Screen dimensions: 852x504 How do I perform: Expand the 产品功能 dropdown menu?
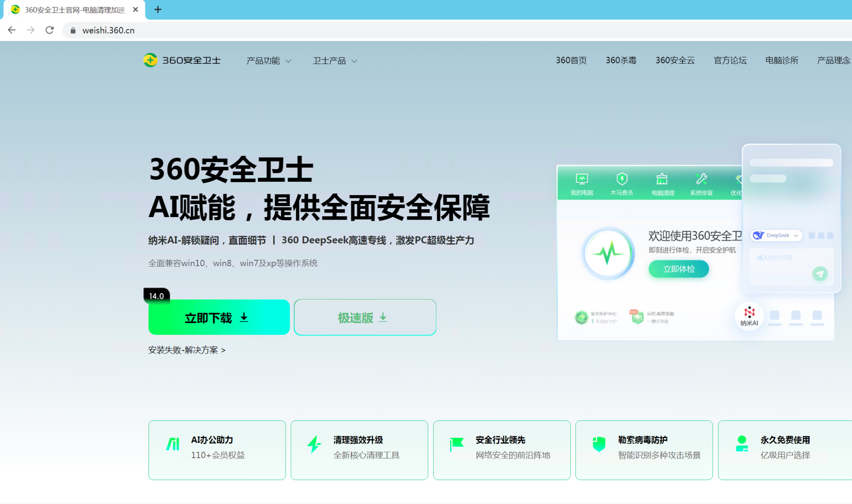(269, 61)
